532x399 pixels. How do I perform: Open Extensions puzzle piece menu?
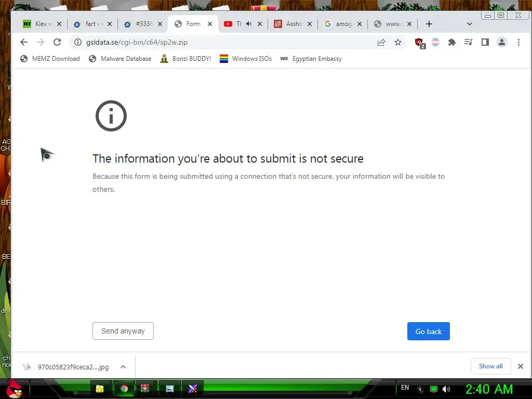coord(452,42)
